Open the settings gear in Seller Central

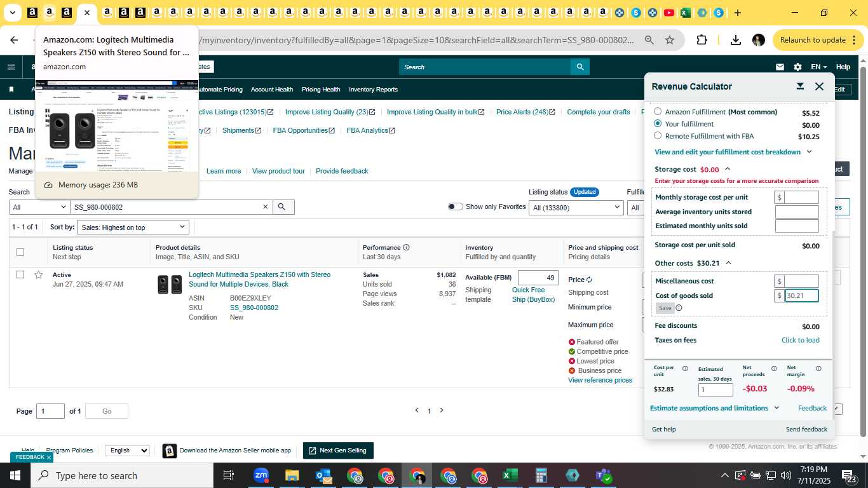797,67
